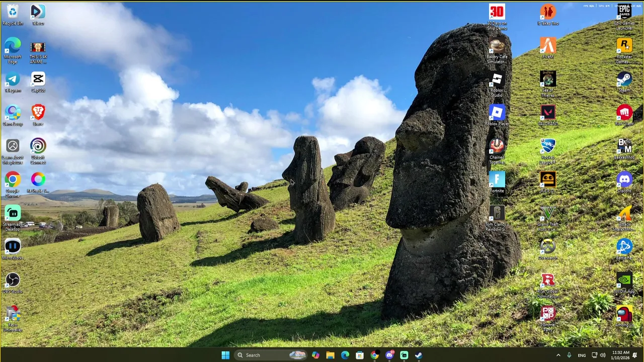This screenshot has height=362, width=644.
Task: Open the Telegram desktop shortcut
Action: click(13, 83)
